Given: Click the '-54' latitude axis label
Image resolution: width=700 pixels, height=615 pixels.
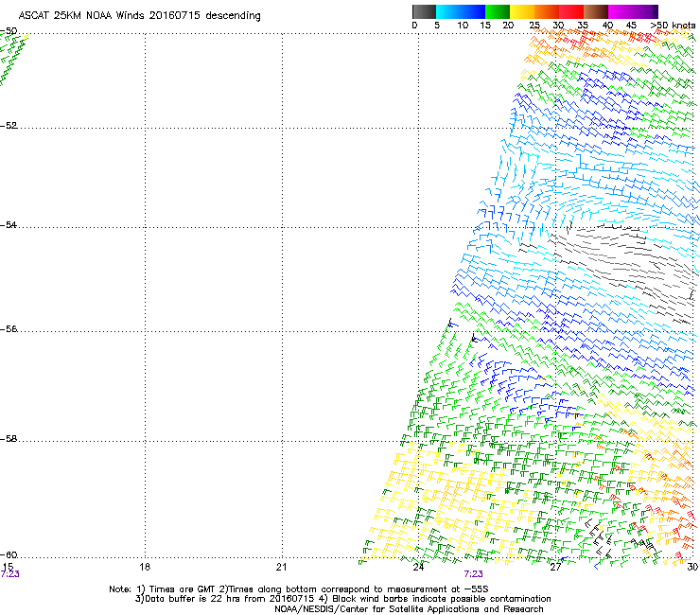Looking at the screenshot, I should click(x=9, y=224).
